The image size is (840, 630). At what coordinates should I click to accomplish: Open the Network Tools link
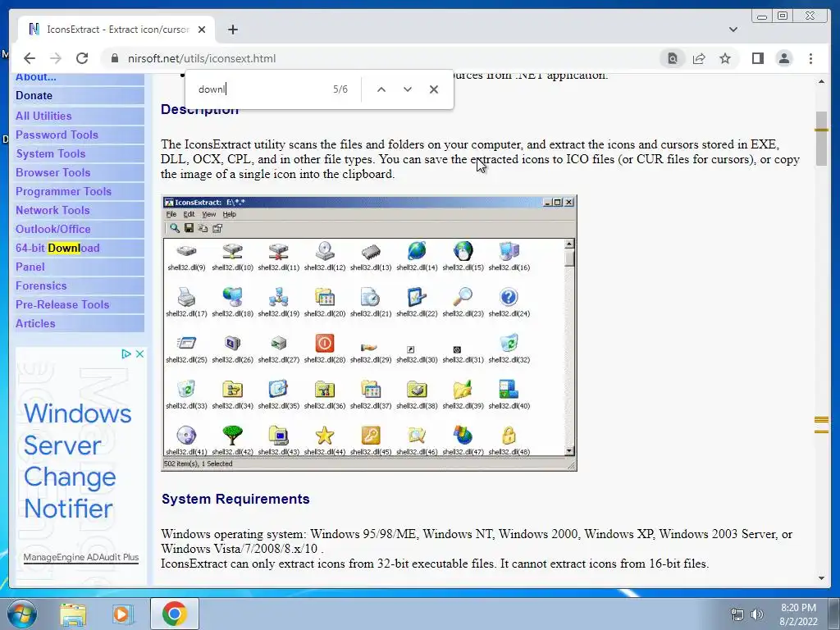(x=52, y=210)
